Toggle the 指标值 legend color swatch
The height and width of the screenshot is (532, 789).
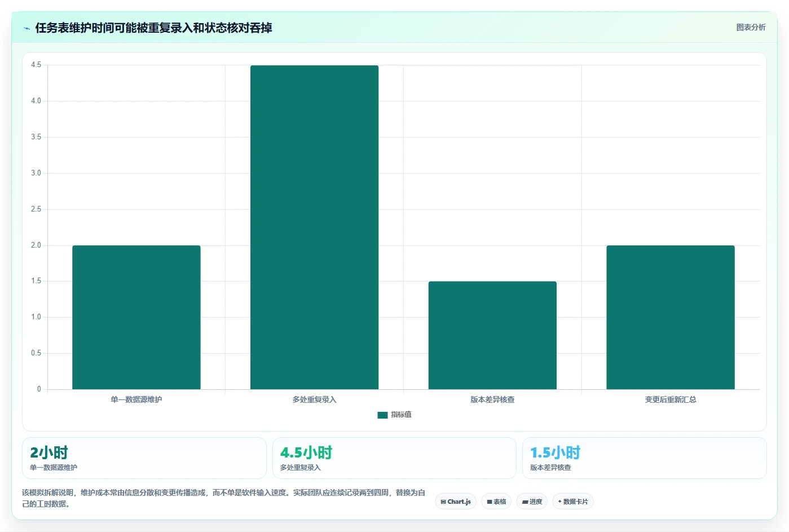382,415
